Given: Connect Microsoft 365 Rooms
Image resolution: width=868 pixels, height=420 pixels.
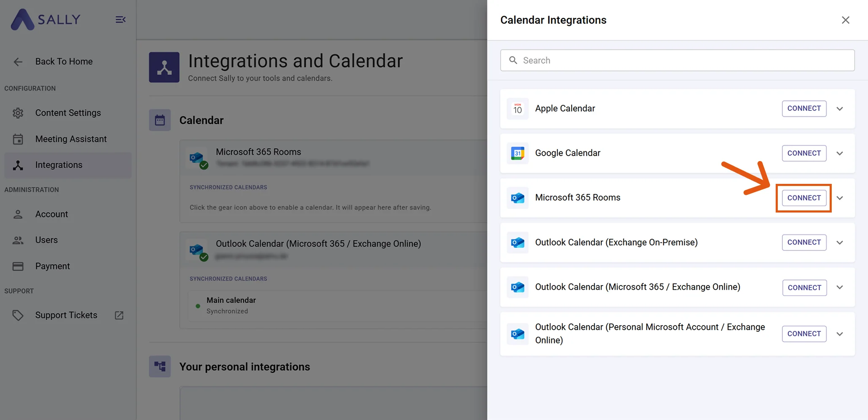Looking at the screenshot, I should pos(804,198).
